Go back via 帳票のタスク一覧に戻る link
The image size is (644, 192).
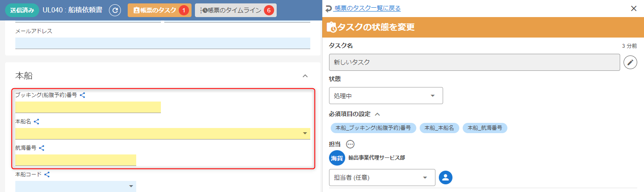367,9
